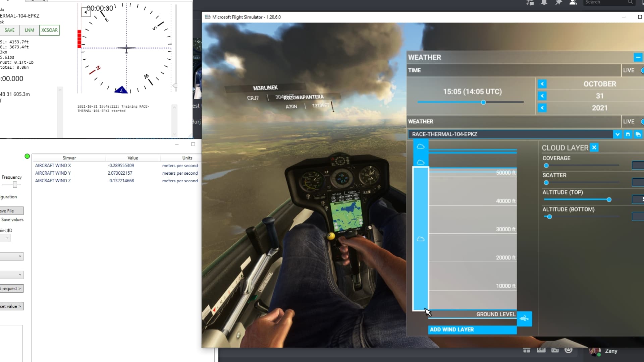Screen dimensions: 644x362
Task: Step the month back from October
Action: [542, 84]
